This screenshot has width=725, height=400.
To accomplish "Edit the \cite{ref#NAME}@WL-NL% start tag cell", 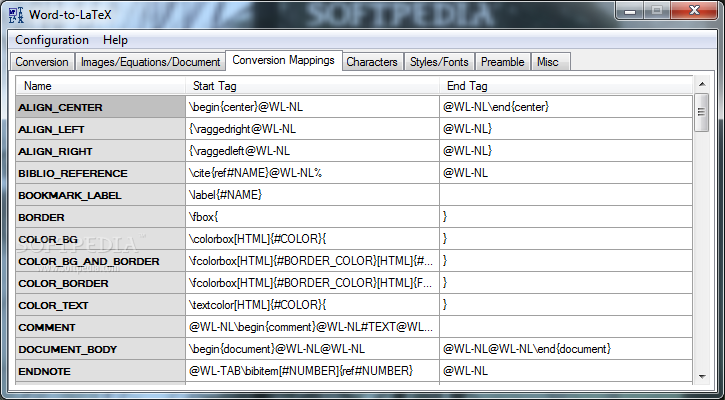I will pyautogui.click(x=313, y=173).
